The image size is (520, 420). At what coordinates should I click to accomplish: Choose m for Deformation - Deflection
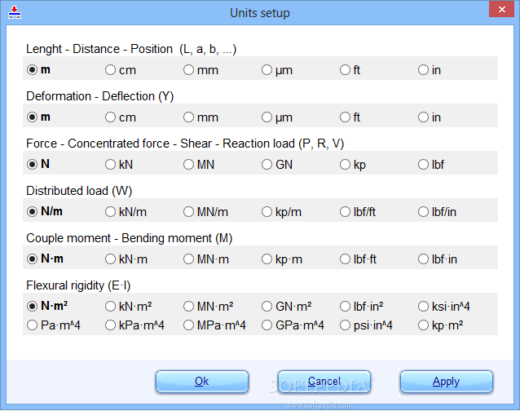click(38, 117)
